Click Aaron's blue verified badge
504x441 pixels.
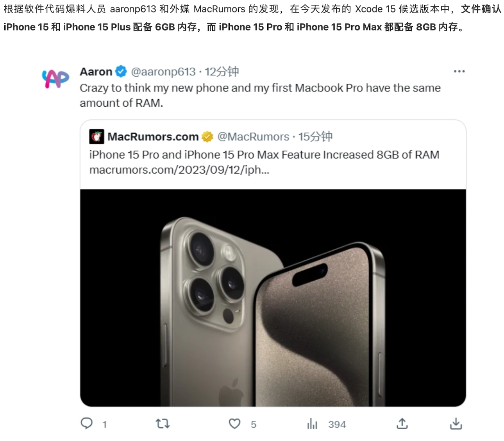tap(121, 71)
